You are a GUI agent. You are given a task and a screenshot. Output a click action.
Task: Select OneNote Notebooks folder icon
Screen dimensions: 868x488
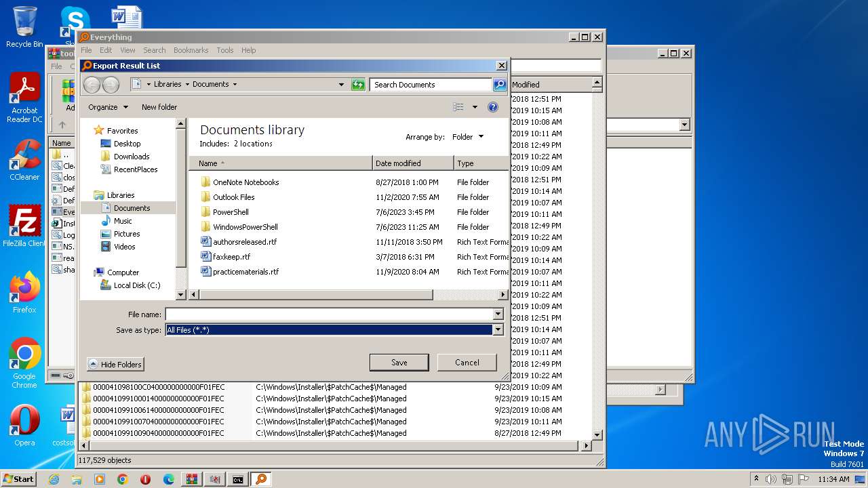point(206,182)
